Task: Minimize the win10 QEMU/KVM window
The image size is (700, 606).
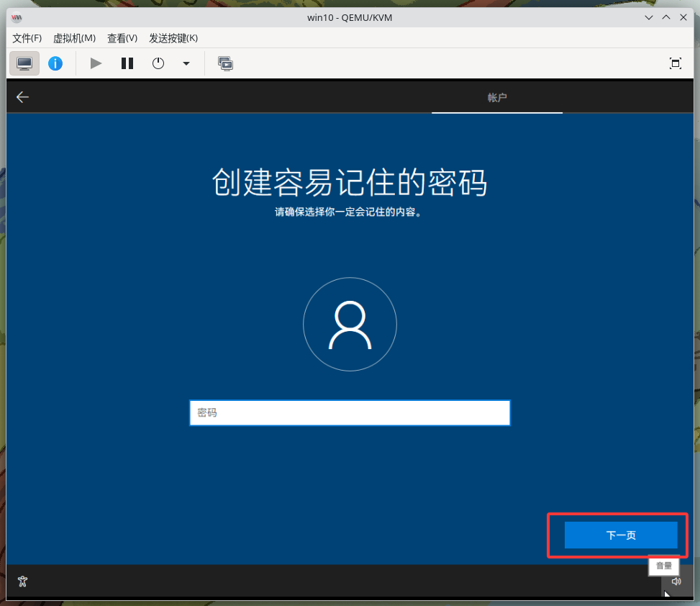Action: 649,17
